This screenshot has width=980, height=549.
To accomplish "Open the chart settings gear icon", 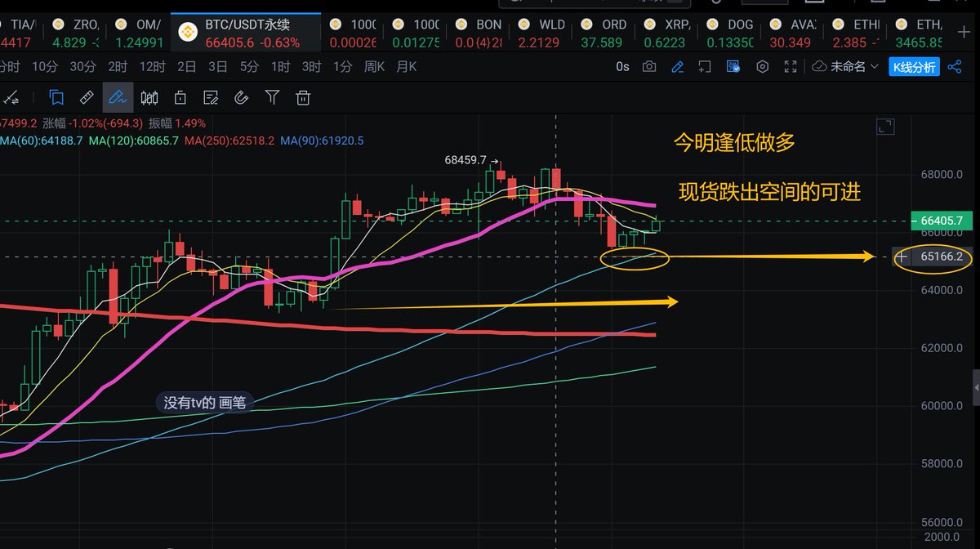I will (x=762, y=67).
